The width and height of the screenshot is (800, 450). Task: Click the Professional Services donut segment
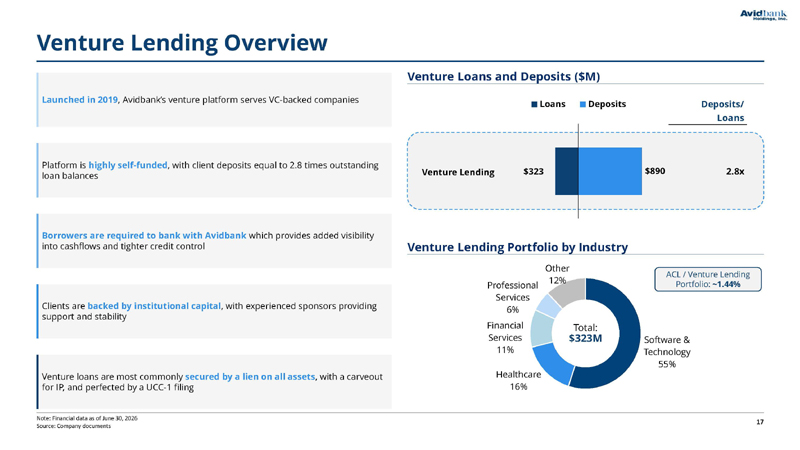pos(549,305)
